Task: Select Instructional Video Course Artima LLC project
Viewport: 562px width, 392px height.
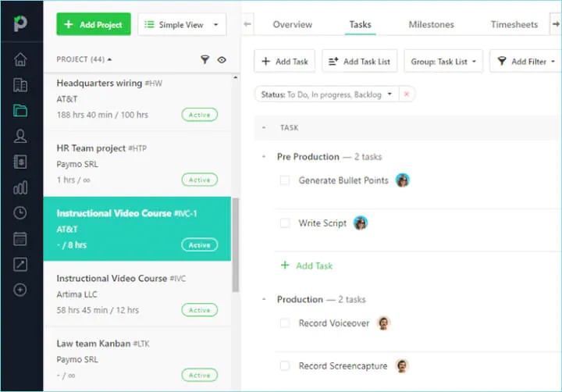Action: tap(137, 294)
